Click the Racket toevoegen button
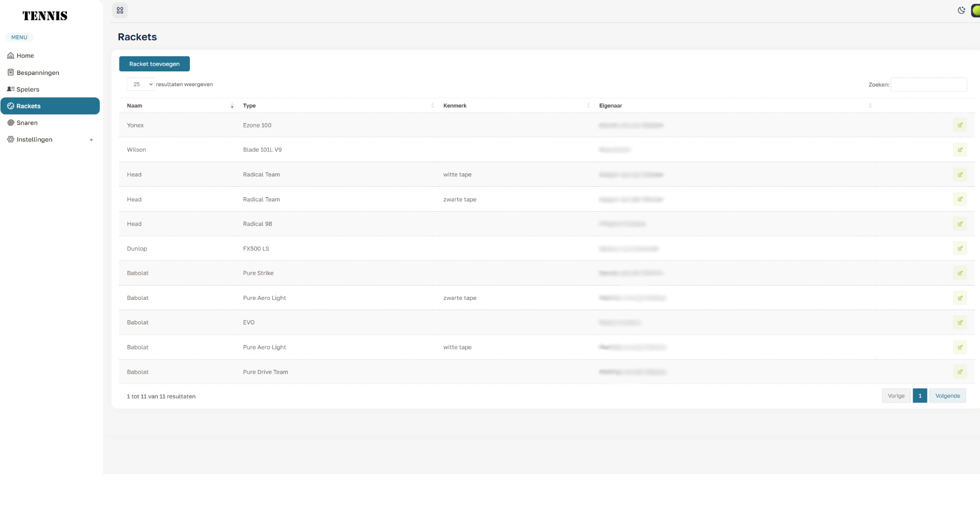 154,64
